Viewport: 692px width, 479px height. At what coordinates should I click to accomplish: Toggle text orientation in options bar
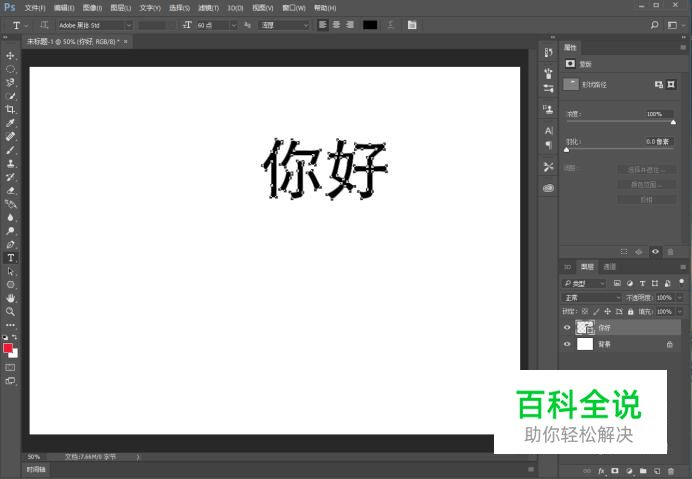click(44, 25)
